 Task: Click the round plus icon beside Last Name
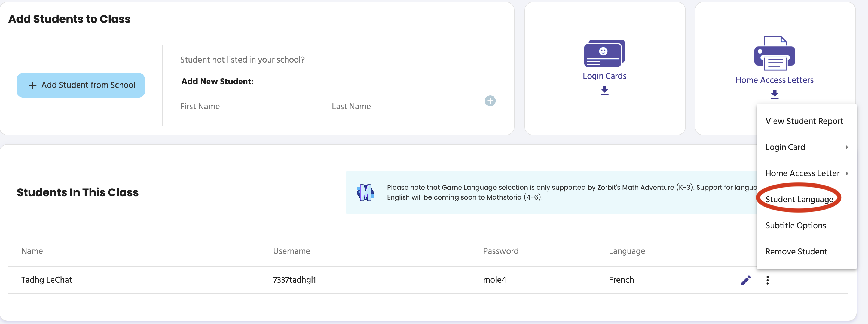pyautogui.click(x=490, y=101)
